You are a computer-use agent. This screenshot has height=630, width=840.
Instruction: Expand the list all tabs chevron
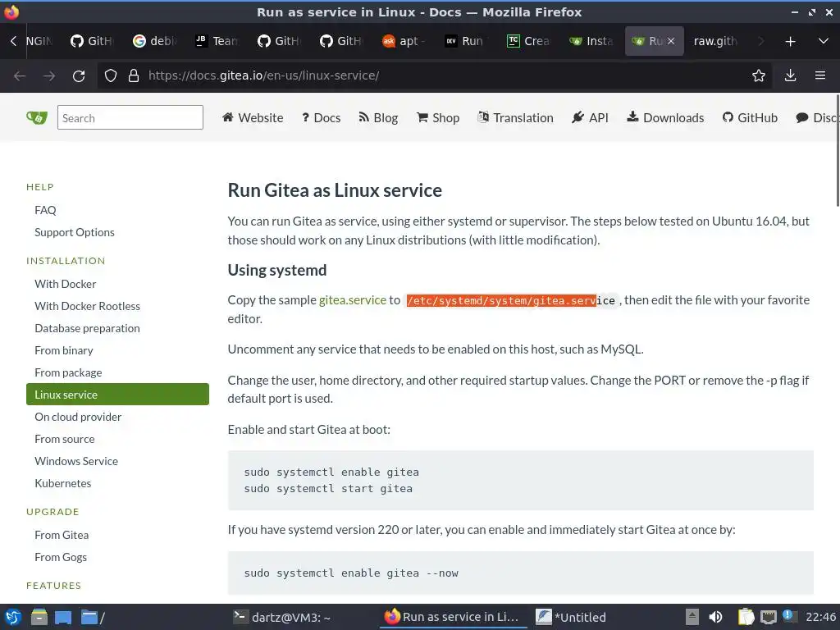click(824, 41)
